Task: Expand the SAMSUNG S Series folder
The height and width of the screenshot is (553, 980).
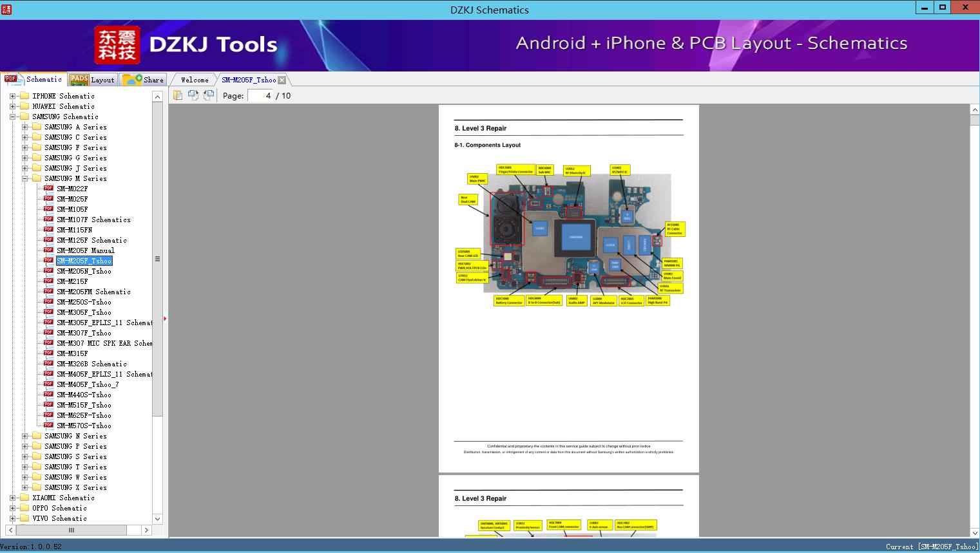Action: (x=24, y=456)
